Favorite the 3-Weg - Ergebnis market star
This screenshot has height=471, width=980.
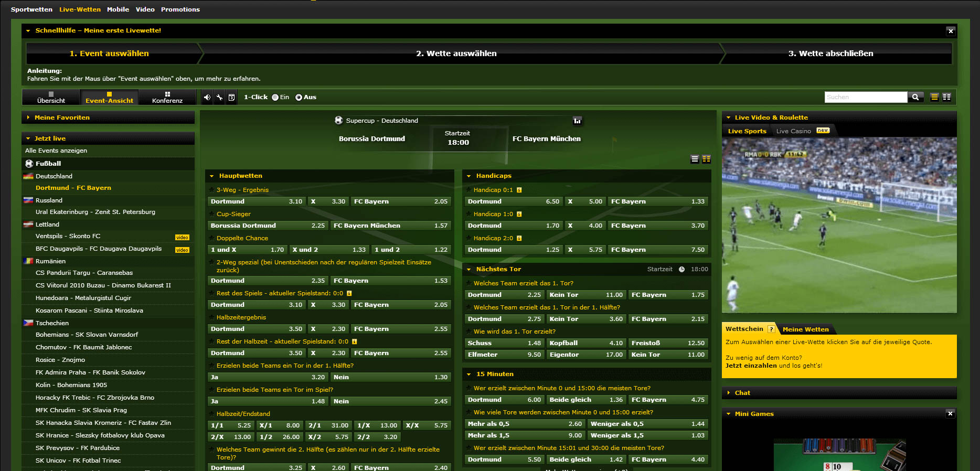click(212, 190)
